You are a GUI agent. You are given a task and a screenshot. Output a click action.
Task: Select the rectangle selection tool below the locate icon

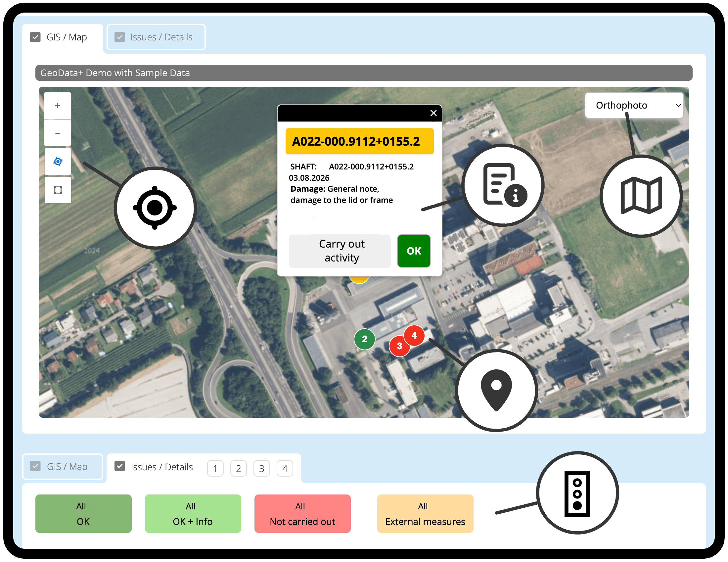57,189
